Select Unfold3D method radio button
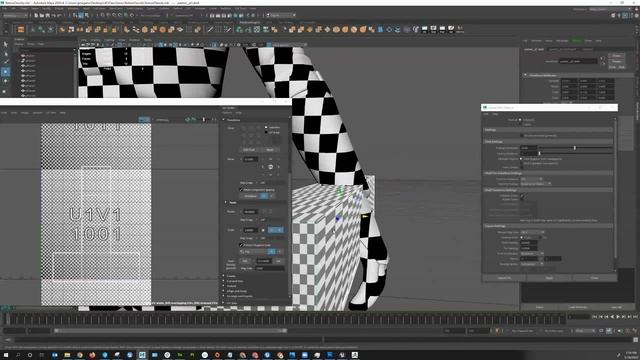This screenshot has width=640, height=360. [520, 120]
